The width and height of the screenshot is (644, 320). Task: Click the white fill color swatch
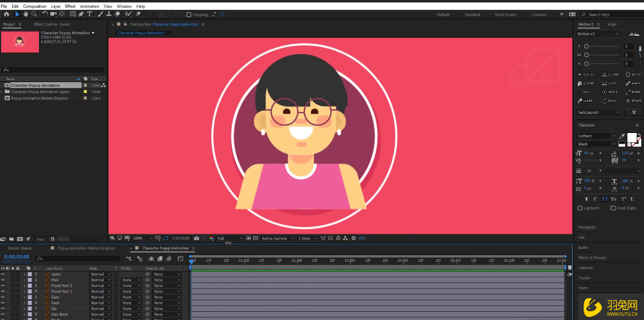pos(632,137)
